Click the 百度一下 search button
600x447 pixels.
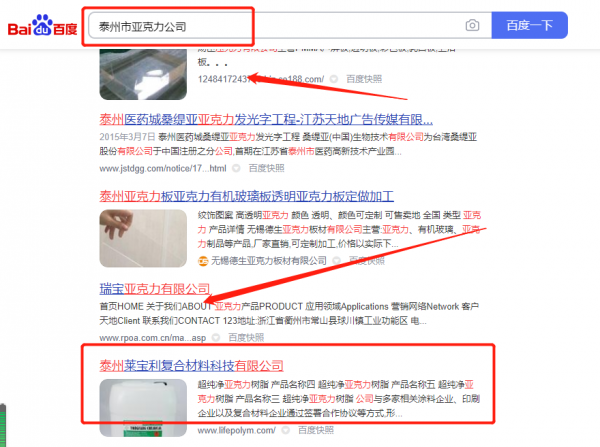click(530, 25)
